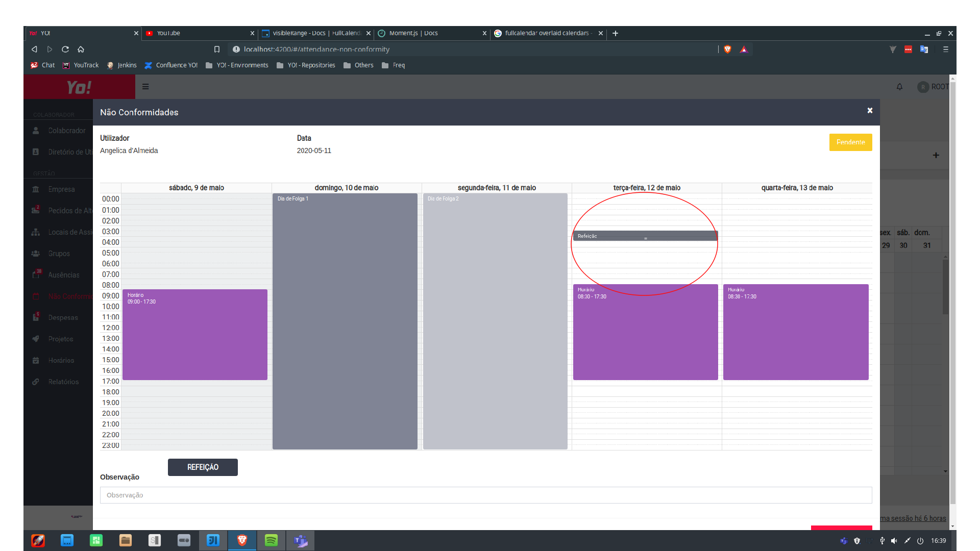
Task: Open Horários in the sidebar
Action: [x=62, y=360]
